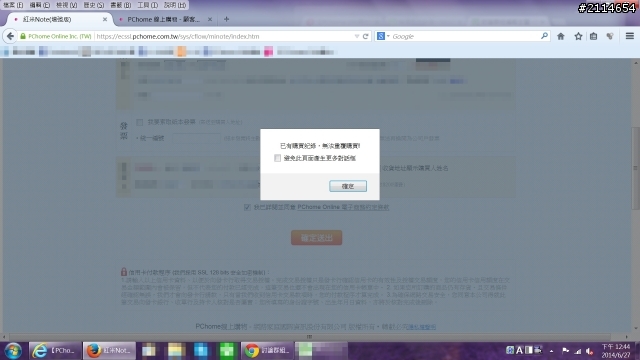The image size is (640, 360).
Task: Open the 工具 (T) menu
Action: click(x=147, y=5)
